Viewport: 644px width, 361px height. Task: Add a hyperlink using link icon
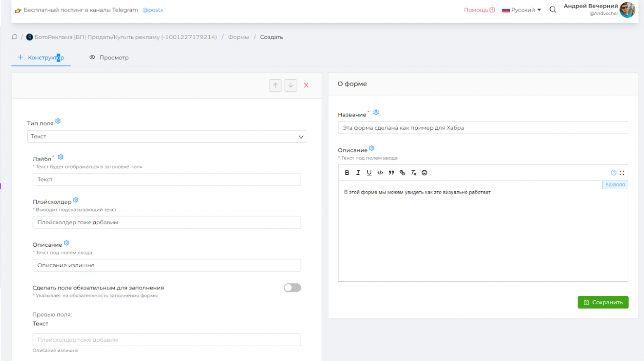pyautogui.click(x=402, y=173)
